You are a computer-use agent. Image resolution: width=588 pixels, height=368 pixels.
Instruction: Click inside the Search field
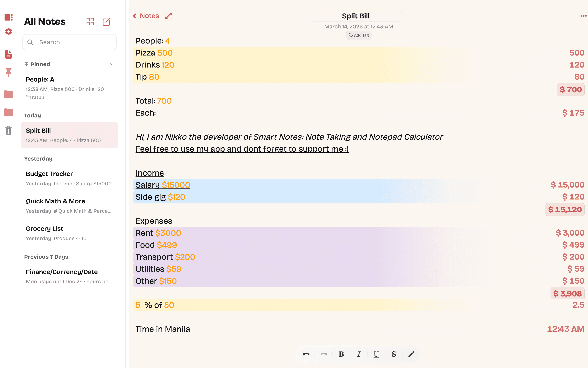(69, 42)
